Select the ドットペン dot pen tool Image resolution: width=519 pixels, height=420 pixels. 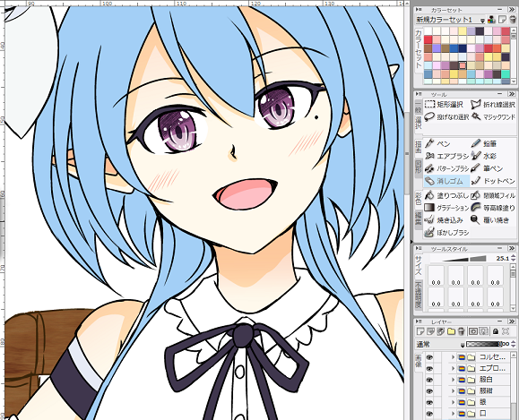[x=493, y=181]
